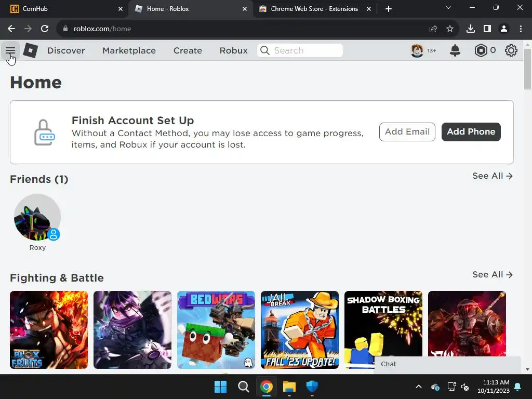Open Chrome profile icon

(504, 29)
